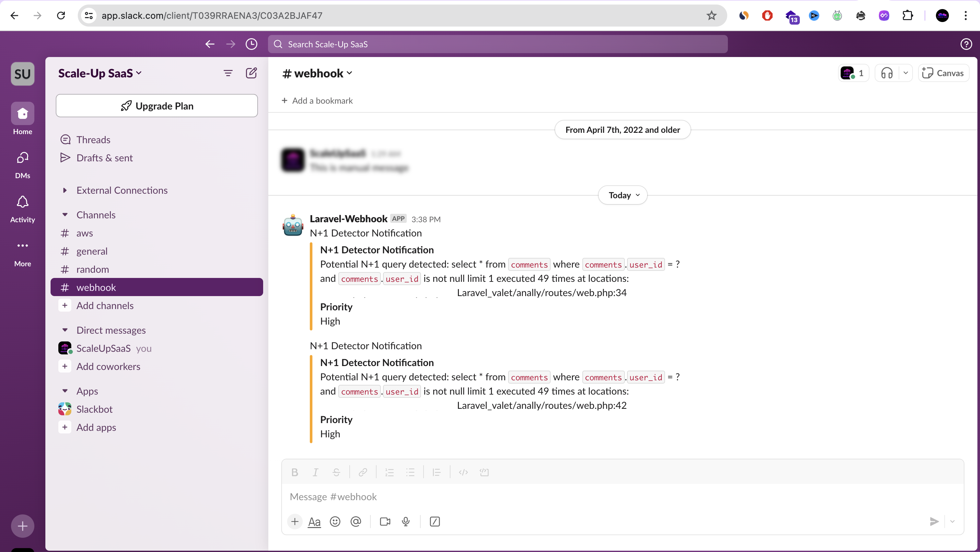
Task: Start a huddle with the headphones icon
Action: pyautogui.click(x=886, y=73)
